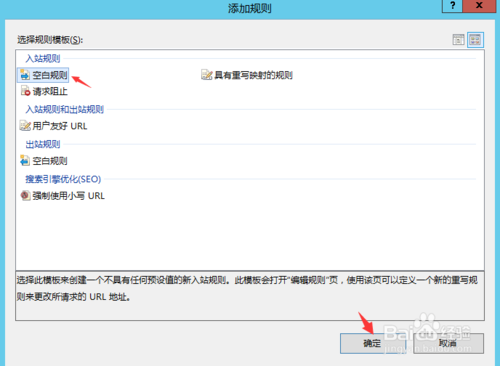Click the 入站规则和出站规则 group header
The width and height of the screenshot is (500, 366).
pyautogui.click(x=65, y=109)
